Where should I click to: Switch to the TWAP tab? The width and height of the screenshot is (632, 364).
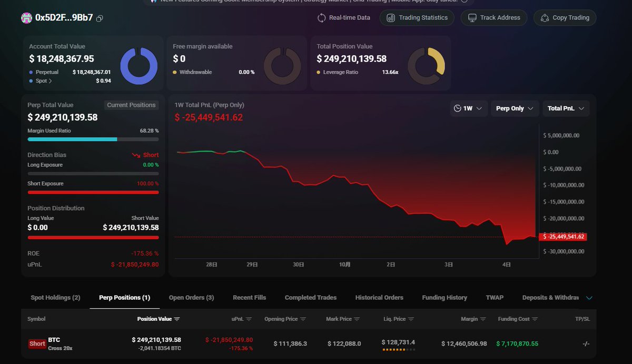495,298
